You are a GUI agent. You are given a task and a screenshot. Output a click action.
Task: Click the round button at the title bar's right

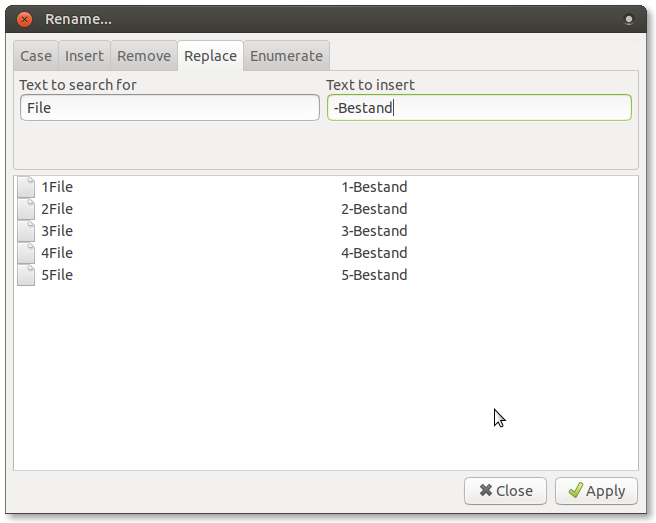(629, 19)
